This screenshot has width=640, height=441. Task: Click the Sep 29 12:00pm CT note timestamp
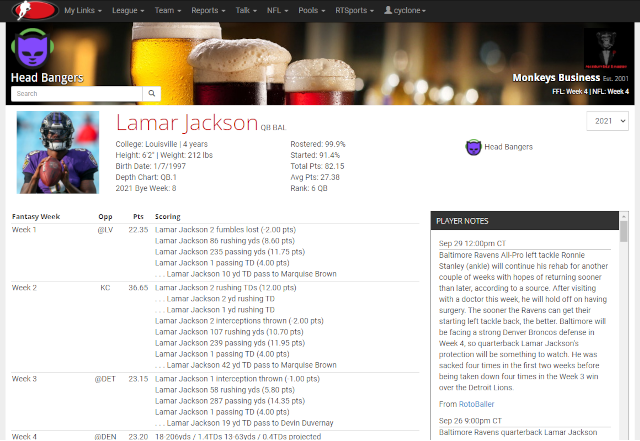click(472, 244)
